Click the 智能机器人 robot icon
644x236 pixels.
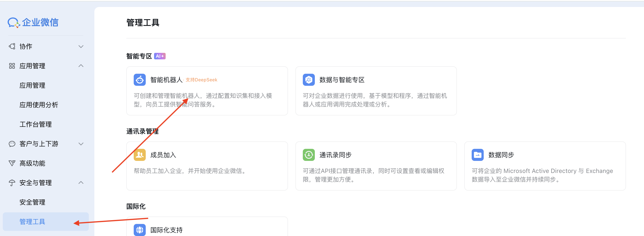(139, 80)
